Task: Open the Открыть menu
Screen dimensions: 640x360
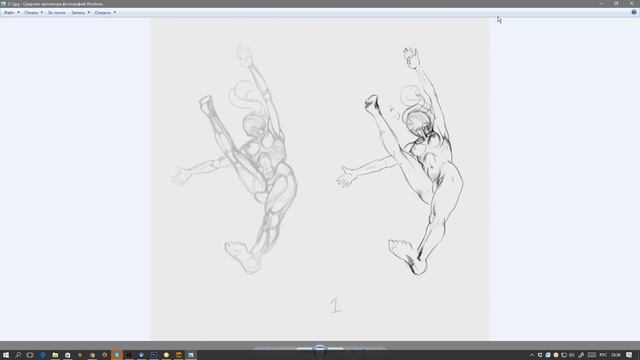Action: pos(105,13)
